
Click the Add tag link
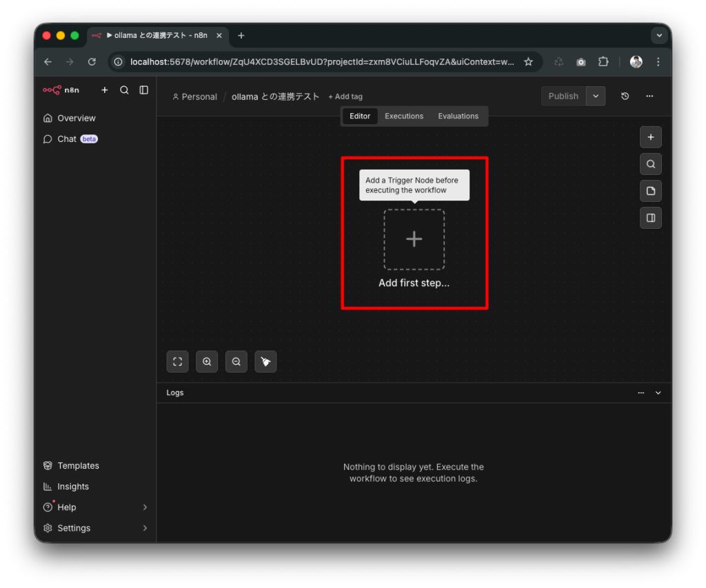[x=345, y=97]
